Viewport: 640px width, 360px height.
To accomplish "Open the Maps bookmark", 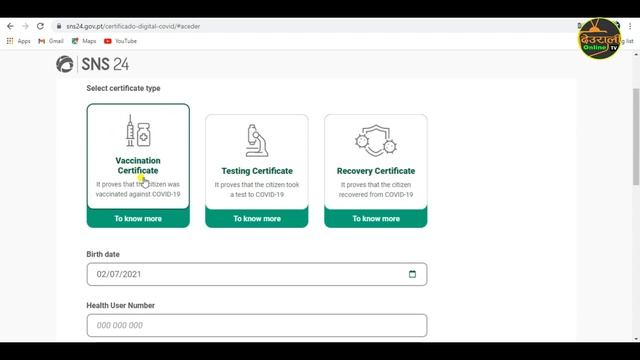I will 84,41.
